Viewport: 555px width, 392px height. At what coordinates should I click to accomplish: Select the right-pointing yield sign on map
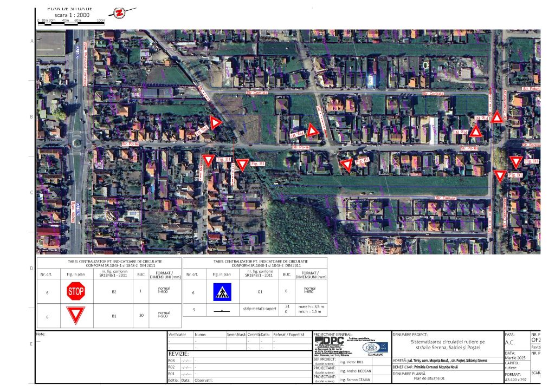216,123
